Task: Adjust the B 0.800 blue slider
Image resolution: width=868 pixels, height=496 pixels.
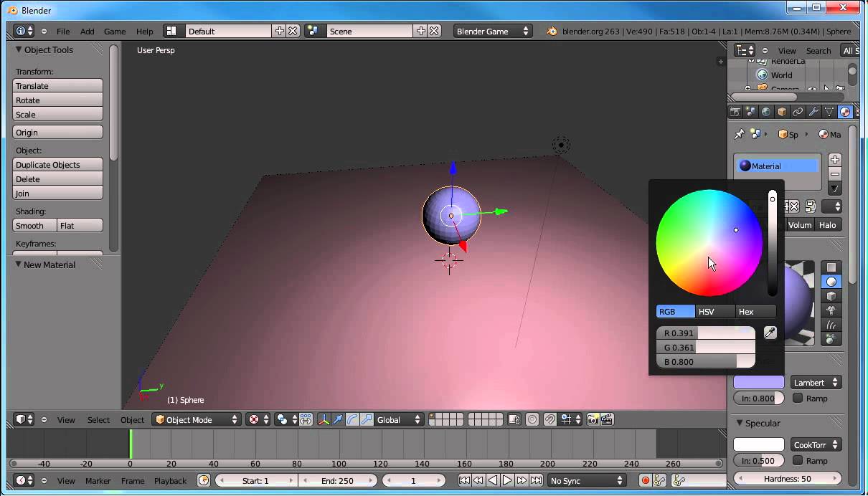Action: pyautogui.click(x=706, y=361)
